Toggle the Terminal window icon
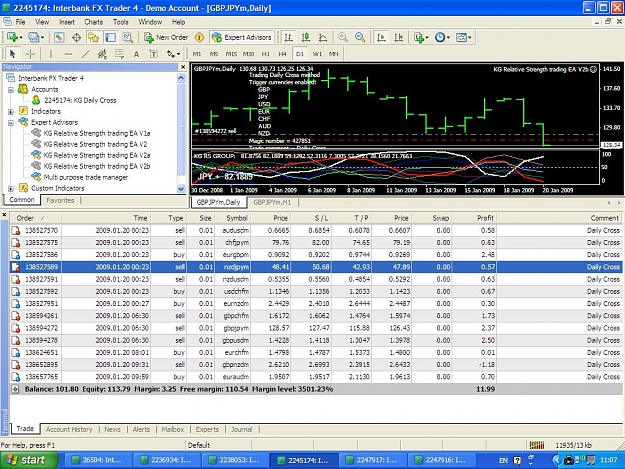The height and width of the screenshot is (469, 625). [110, 37]
